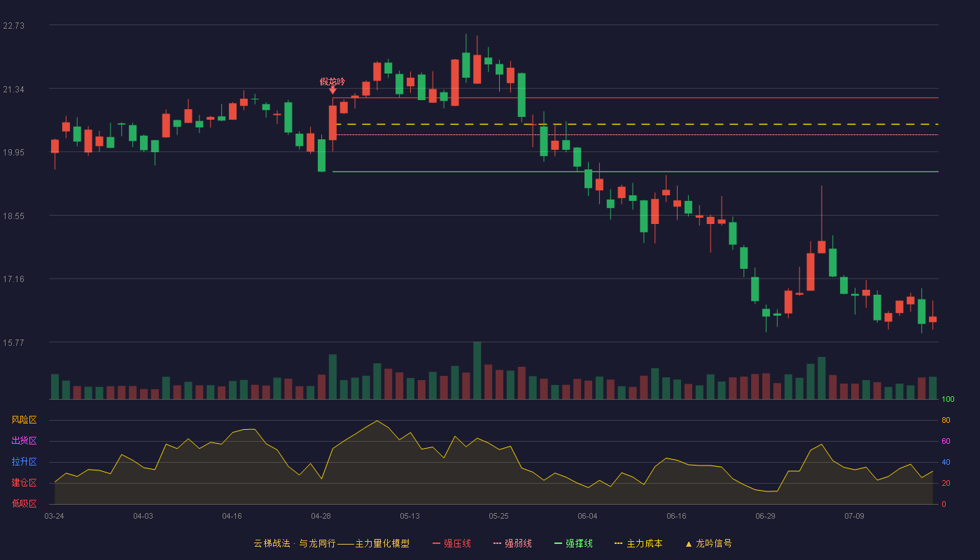Click the 假龙吟 red arrow marker
Image resolution: width=980 pixels, height=560 pixels.
[x=332, y=91]
